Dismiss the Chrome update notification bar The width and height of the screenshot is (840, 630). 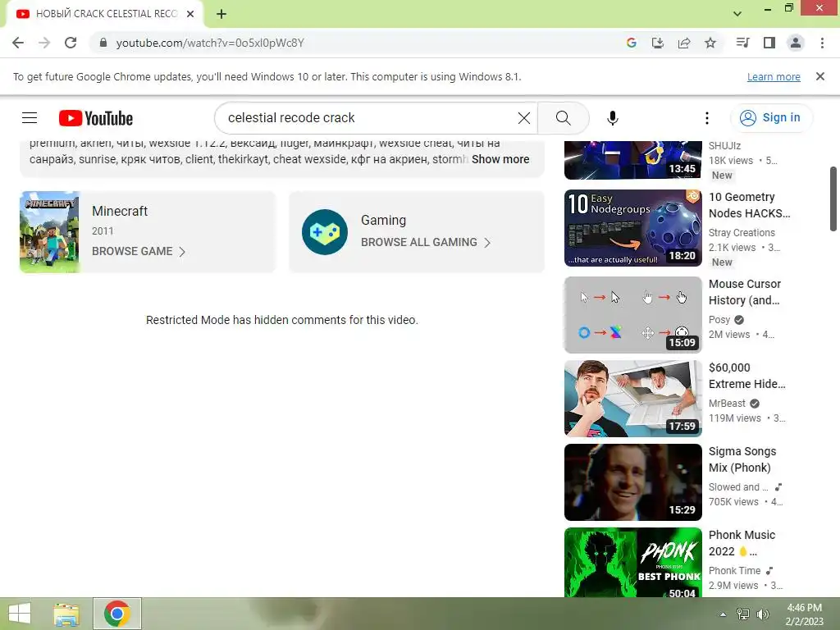tap(820, 76)
